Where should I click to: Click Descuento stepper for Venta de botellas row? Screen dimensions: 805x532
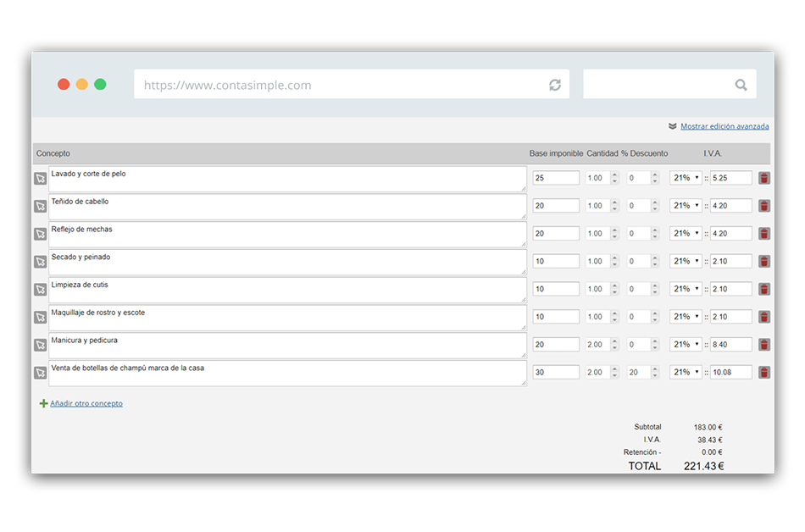pyautogui.click(x=654, y=372)
